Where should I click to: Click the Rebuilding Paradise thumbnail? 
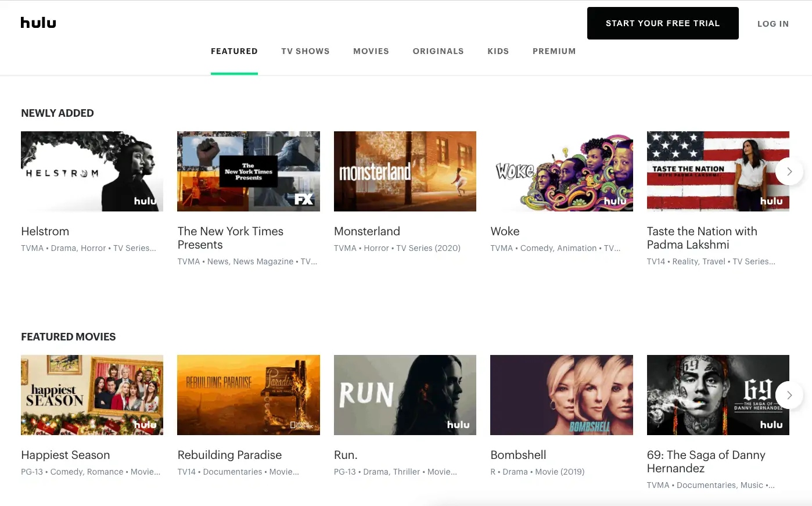point(248,395)
